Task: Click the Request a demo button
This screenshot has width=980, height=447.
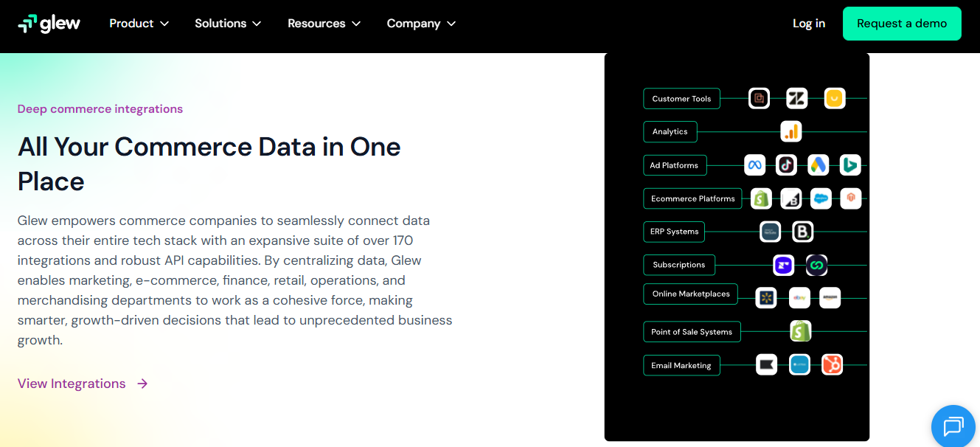Action: 902,24
